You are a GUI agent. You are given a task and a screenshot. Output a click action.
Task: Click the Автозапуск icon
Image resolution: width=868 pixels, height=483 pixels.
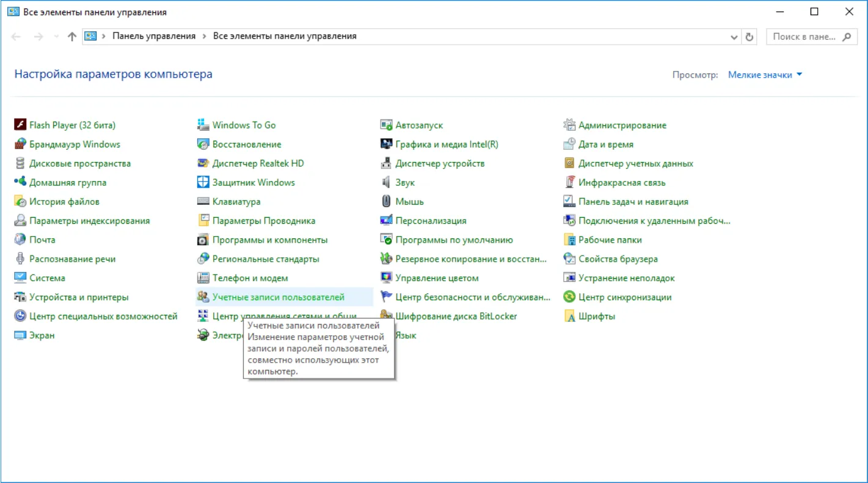[386, 125]
